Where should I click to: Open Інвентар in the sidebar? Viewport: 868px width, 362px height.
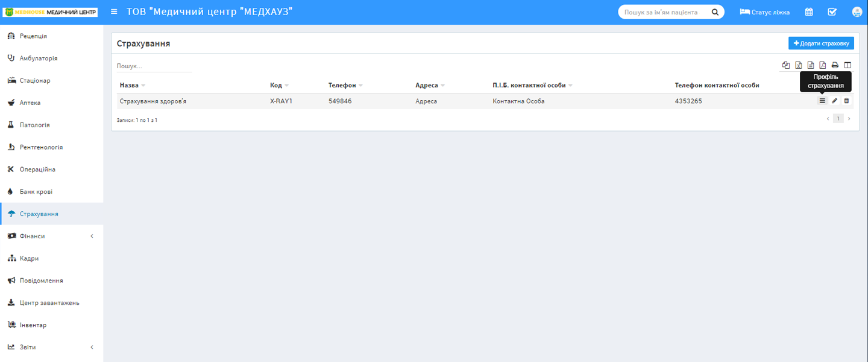(52, 325)
